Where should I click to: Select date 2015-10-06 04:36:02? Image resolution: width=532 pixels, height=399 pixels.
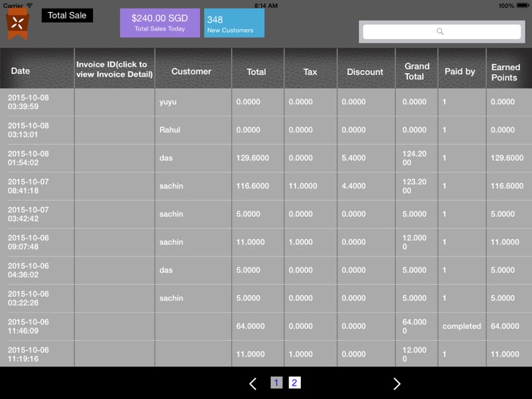(x=28, y=271)
